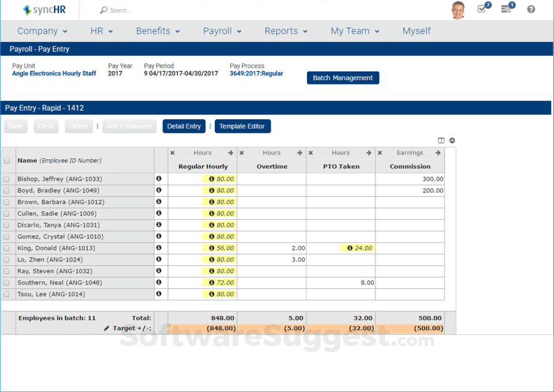Click the syncHR logo
The height and width of the screenshot is (392, 554).
tap(42, 10)
